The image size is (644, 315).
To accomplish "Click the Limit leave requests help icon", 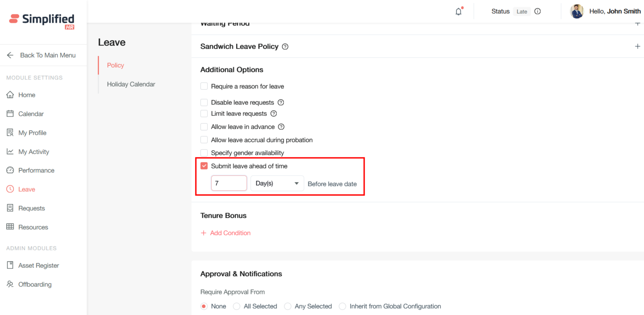I will coord(274,114).
